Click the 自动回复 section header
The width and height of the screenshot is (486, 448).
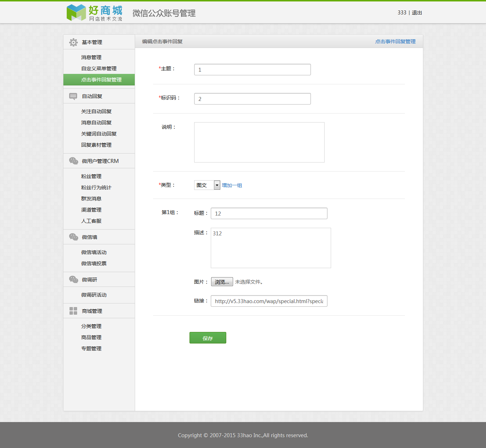point(99,96)
